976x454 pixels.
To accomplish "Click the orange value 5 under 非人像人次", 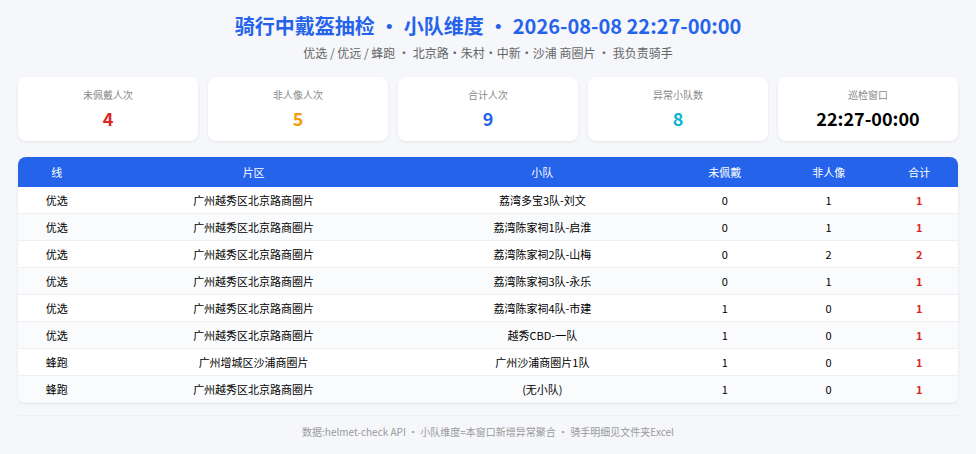I will click(x=298, y=120).
